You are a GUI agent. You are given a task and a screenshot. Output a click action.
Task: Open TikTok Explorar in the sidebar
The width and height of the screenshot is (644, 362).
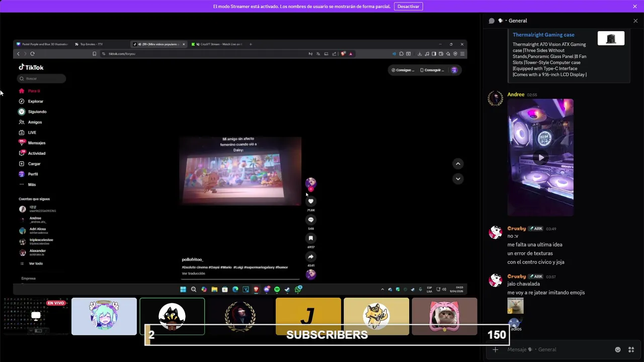pos(31,101)
